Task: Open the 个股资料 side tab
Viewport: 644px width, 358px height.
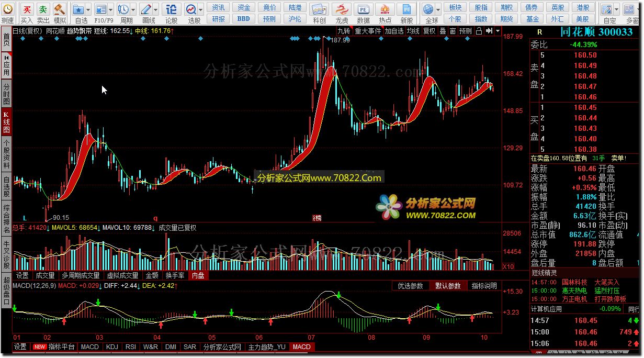Action: tap(6, 154)
